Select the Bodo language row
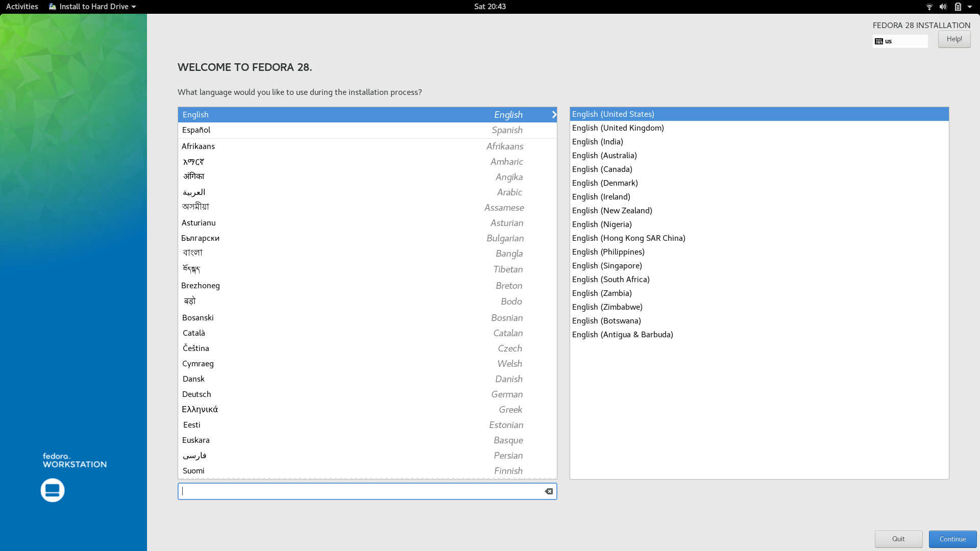The image size is (980, 551). tap(367, 302)
